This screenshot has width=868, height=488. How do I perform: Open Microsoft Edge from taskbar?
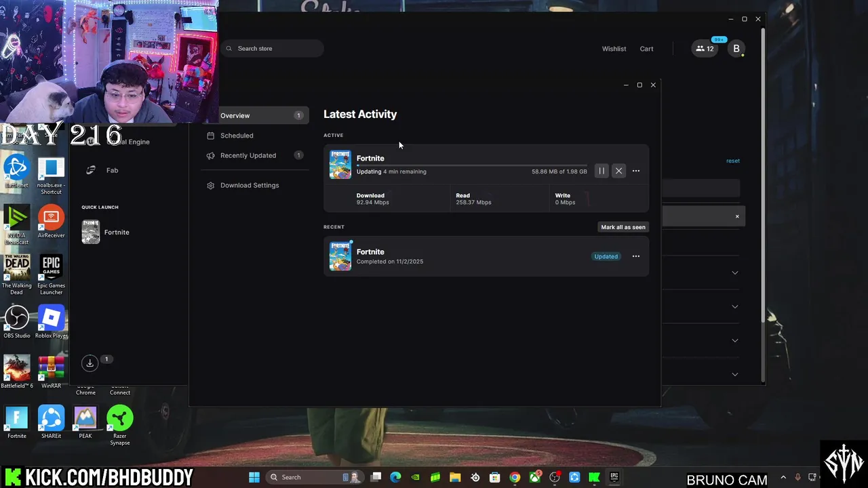pyautogui.click(x=395, y=477)
